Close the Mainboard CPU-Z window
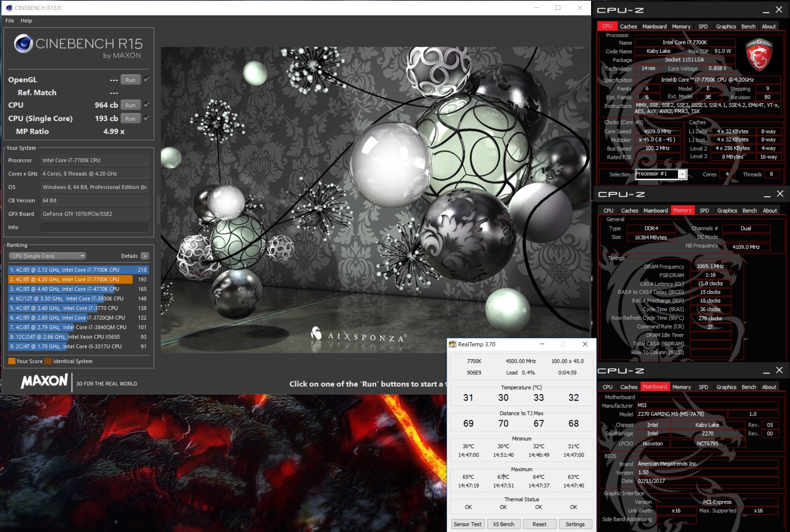Image resolution: width=790 pixels, height=532 pixels. tap(779, 370)
